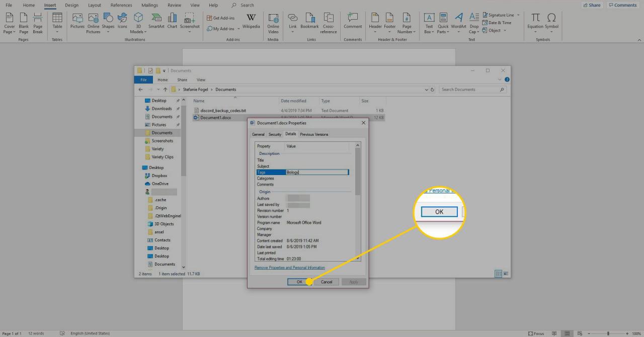Sort files by Date modified column
This screenshot has width=644, height=337.
click(293, 101)
